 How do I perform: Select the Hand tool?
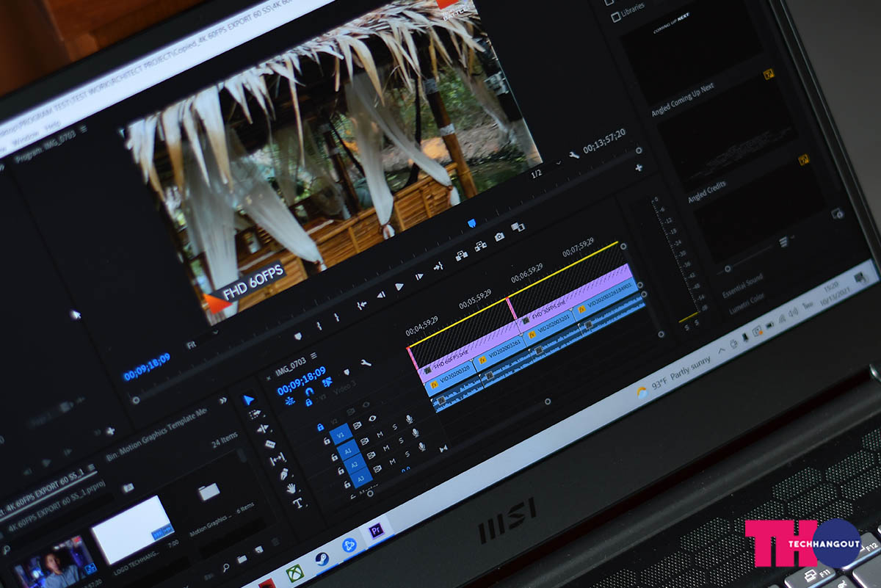point(291,488)
